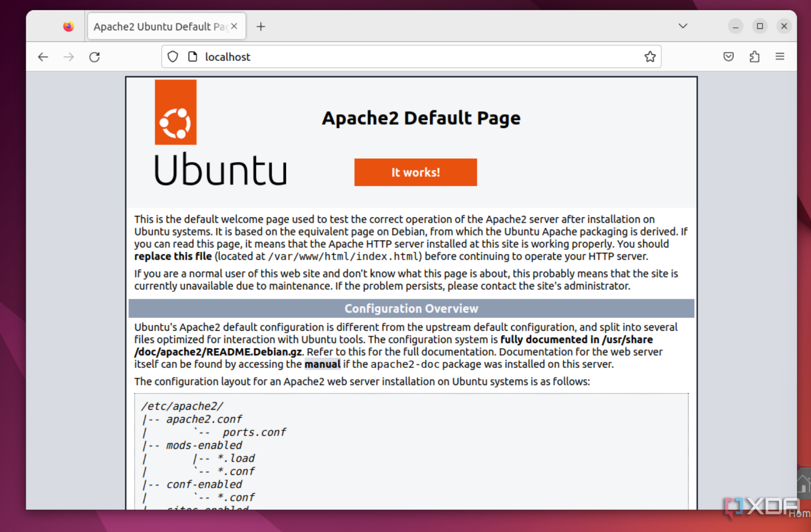This screenshot has height=532, width=811.
Task: Click the It works! banner
Action: (415, 172)
